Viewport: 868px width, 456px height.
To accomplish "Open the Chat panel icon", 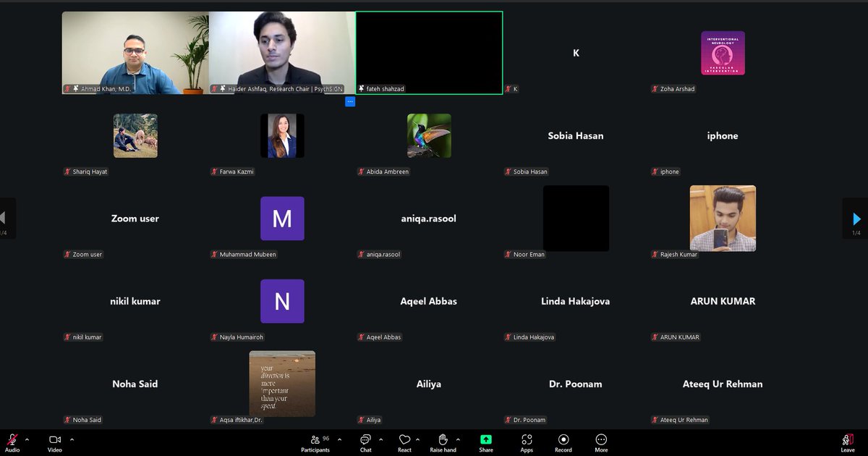I will point(365,439).
